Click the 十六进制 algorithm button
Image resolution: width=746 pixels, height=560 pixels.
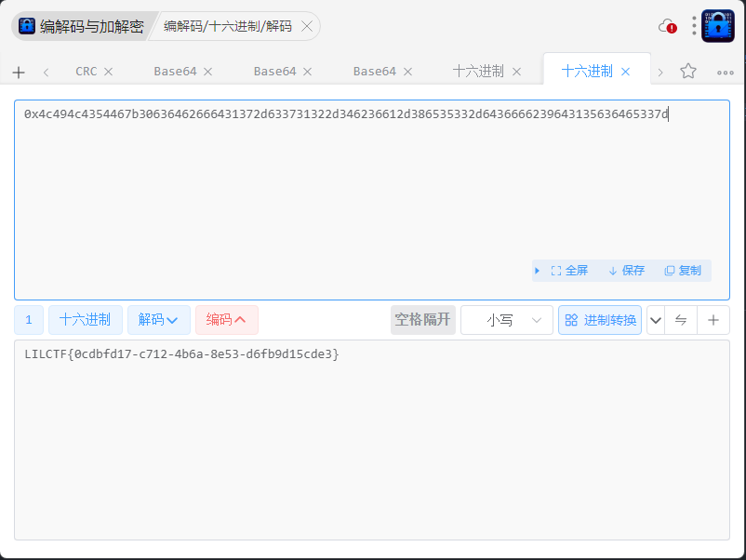86,320
